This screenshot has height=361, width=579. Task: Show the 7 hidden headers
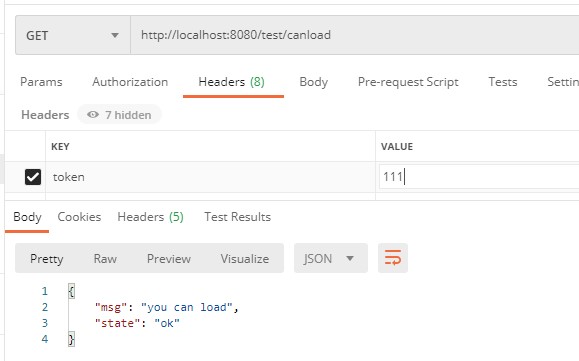pos(119,115)
